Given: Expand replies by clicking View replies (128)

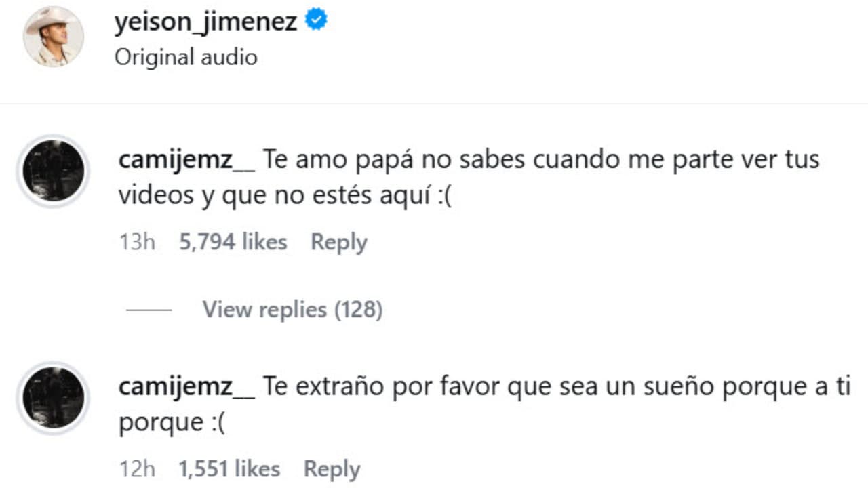Looking at the screenshot, I should click(x=292, y=310).
